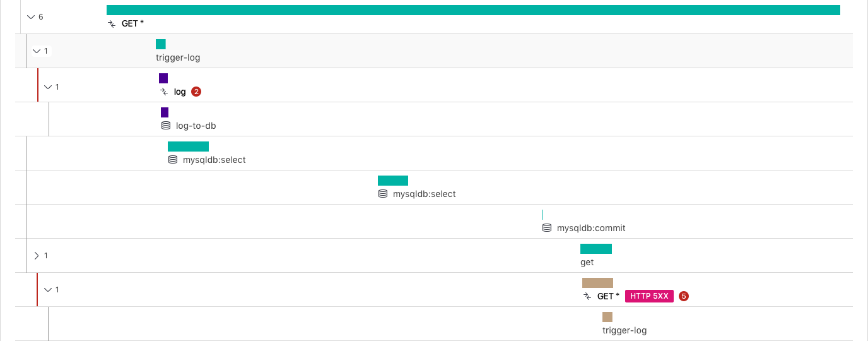Click the red error count badge 2
868x341 pixels.
tap(196, 92)
